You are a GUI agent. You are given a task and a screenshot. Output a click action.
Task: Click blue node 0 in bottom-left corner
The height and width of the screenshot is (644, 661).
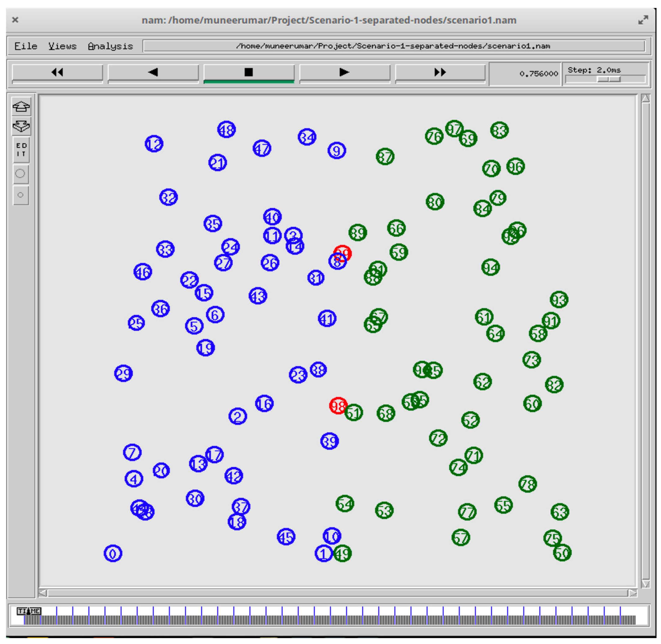[113, 554]
